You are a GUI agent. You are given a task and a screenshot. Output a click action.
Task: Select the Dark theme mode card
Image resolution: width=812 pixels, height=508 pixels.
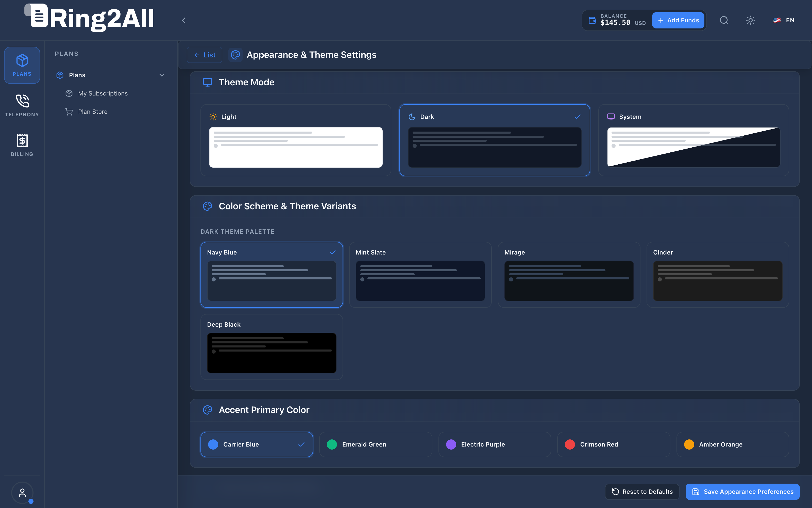pyautogui.click(x=495, y=140)
